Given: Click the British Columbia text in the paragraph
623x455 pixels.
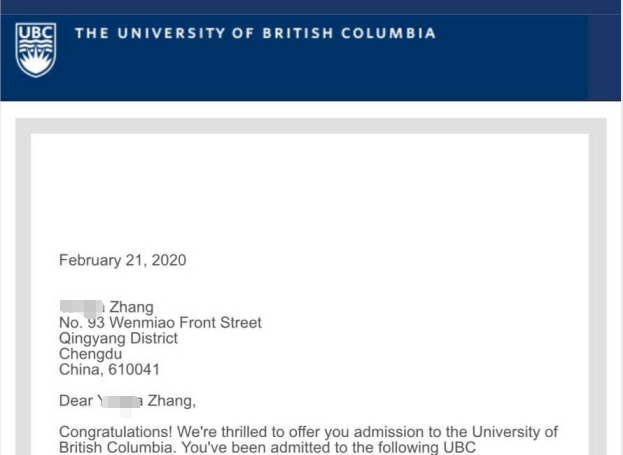Looking at the screenshot, I should click(117, 448).
